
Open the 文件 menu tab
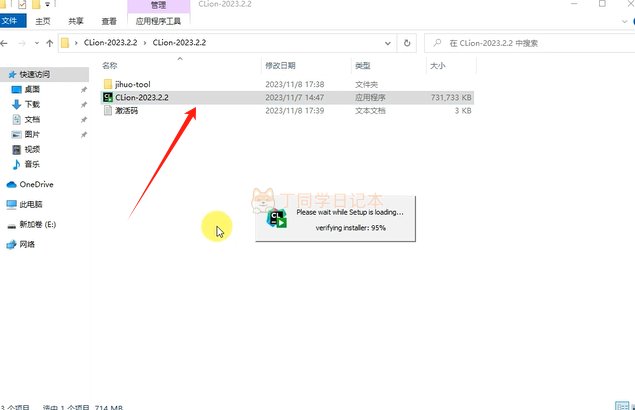point(12,21)
